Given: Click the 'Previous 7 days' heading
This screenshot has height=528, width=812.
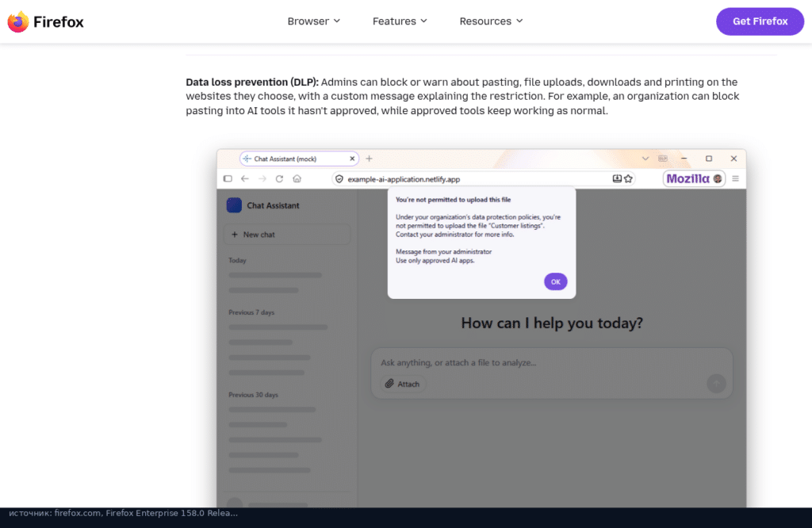Looking at the screenshot, I should click(251, 312).
